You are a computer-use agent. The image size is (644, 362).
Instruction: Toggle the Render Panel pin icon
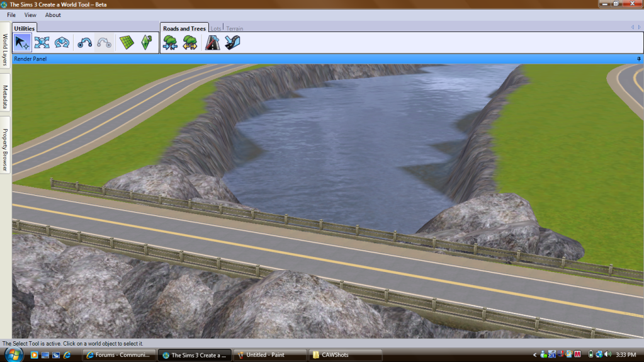click(x=639, y=59)
